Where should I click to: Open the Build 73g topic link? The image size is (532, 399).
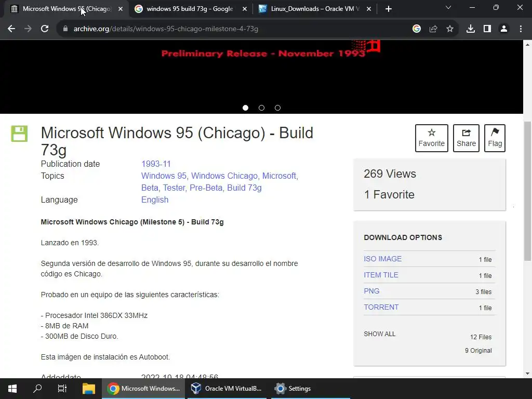pos(244,188)
